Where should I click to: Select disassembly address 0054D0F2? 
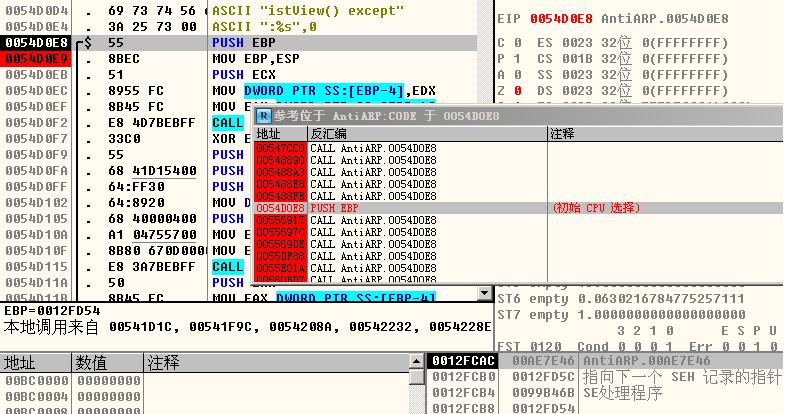pos(36,123)
